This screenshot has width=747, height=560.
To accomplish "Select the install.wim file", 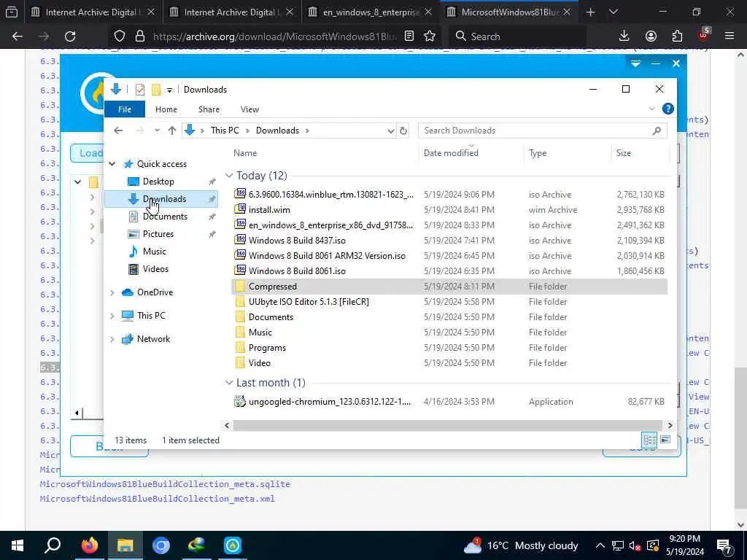I will coord(269,210).
